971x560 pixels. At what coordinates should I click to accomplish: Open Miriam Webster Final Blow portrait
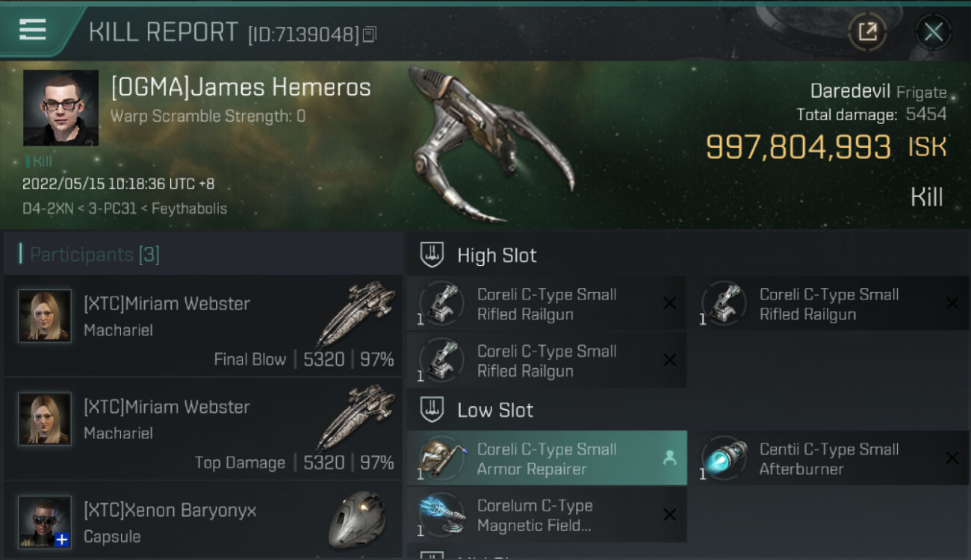coord(45,316)
